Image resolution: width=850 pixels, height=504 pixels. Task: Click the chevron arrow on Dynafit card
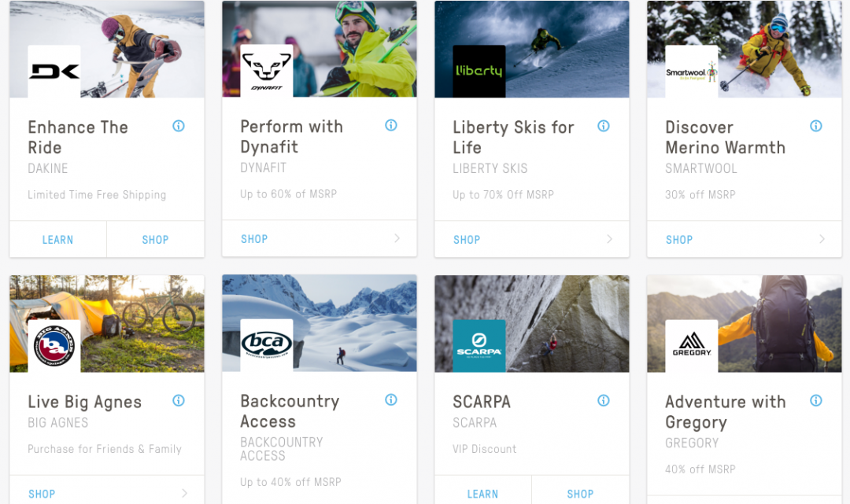(x=397, y=239)
